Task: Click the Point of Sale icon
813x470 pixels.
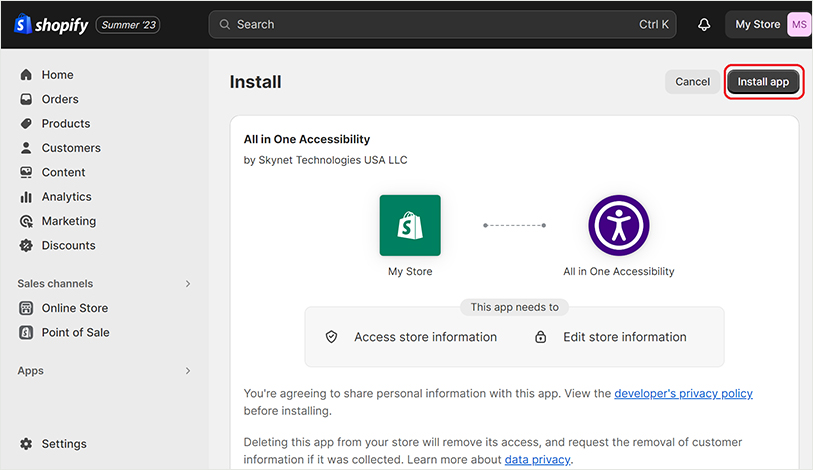Action: click(26, 333)
